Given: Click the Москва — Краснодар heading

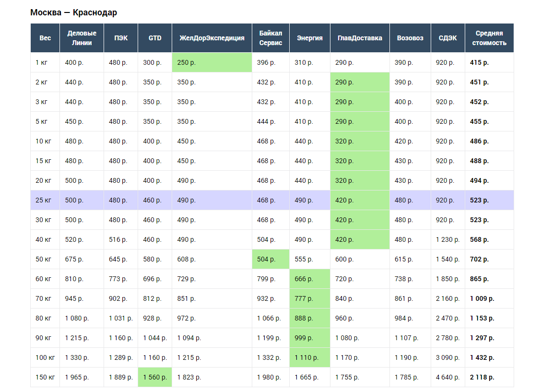Looking at the screenshot, I should [x=73, y=12].
